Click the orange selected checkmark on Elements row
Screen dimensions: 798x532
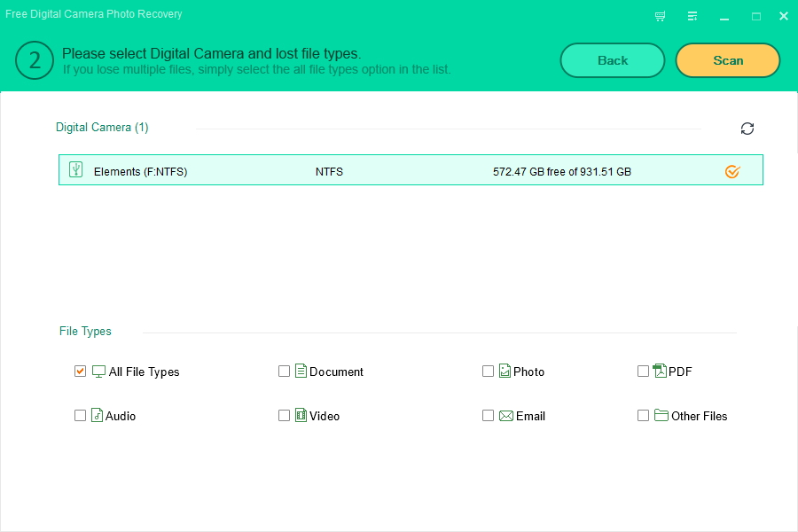(x=732, y=171)
